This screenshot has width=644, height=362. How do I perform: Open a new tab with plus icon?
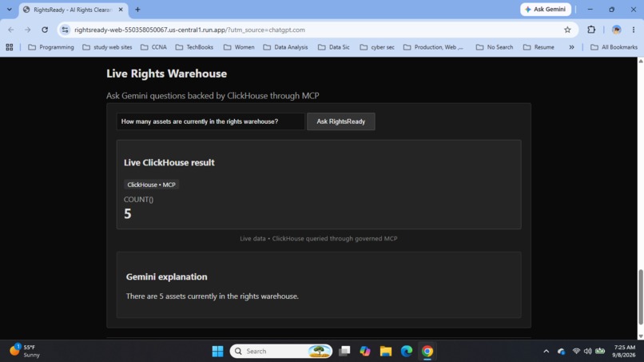(x=137, y=10)
